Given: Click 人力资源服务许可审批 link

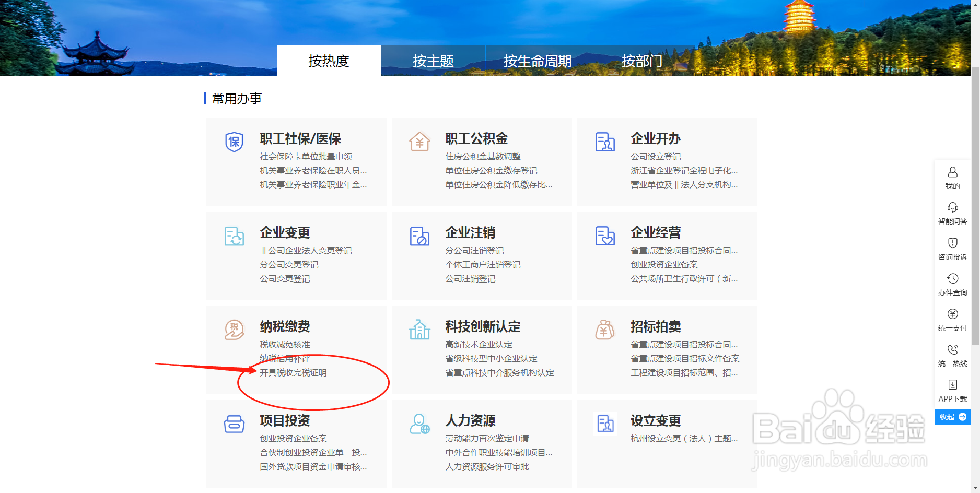Looking at the screenshot, I should click(487, 467).
